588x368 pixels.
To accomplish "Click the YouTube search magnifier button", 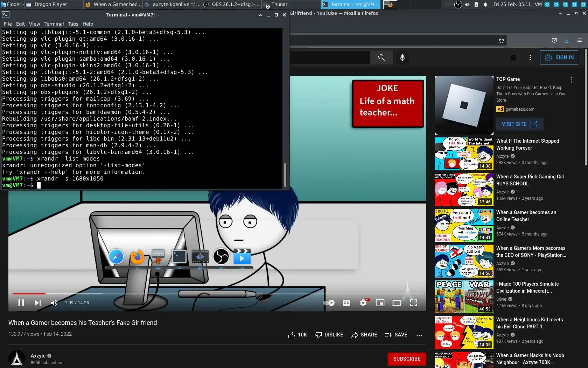I will 381,57.
